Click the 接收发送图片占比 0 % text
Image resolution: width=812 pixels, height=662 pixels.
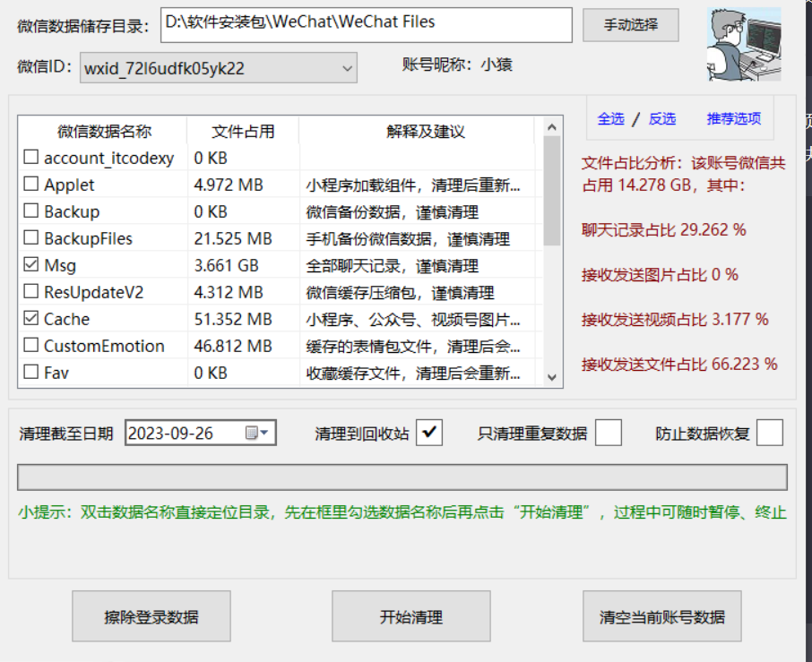(x=660, y=274)
